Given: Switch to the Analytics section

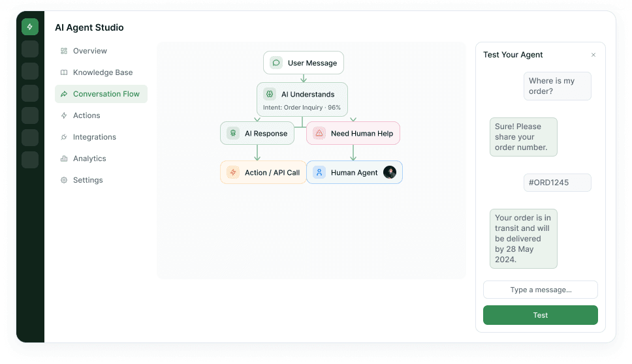Looking at the screenshot, I should click(101, 159).
